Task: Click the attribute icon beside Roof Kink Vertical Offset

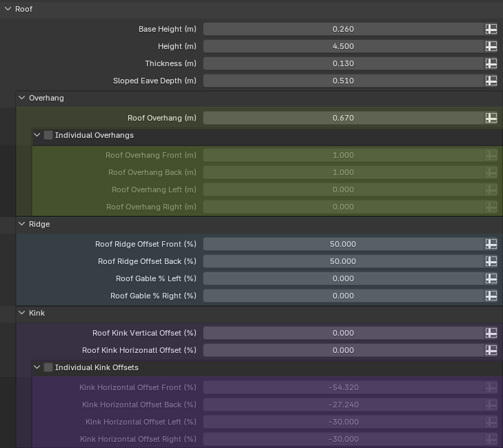Action: coord(491,334)
